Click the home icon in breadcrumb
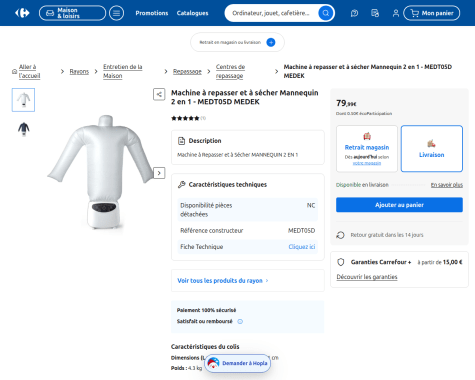This screenshot has height=380, width=475. [14, 71]
